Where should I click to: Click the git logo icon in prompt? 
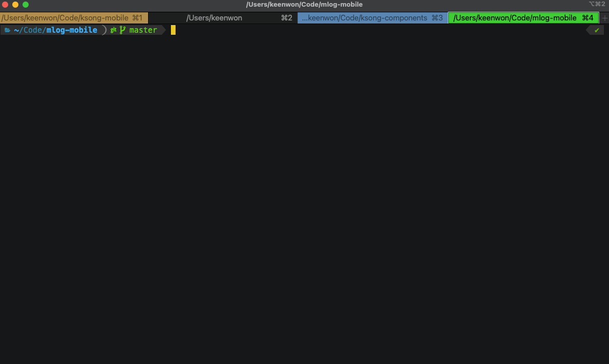click(114, 30)
